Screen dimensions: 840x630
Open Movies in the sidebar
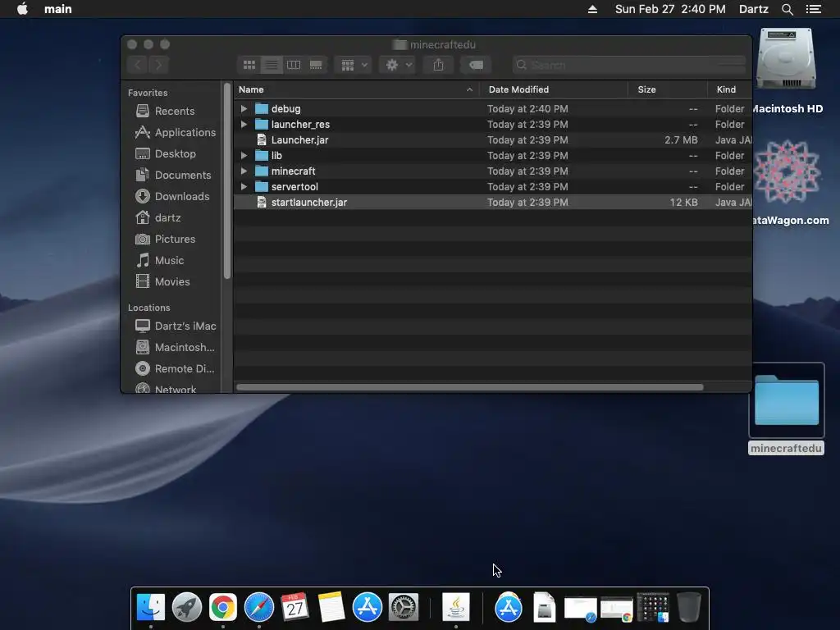coord(163,282)
